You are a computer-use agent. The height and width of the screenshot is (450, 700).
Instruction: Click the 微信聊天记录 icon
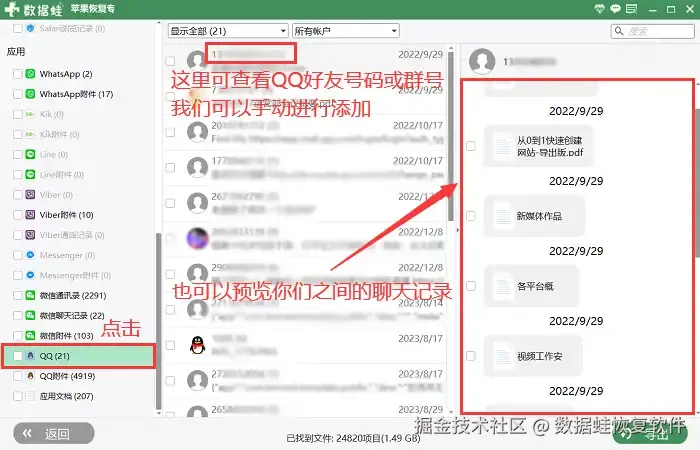(x=30, y=315)
